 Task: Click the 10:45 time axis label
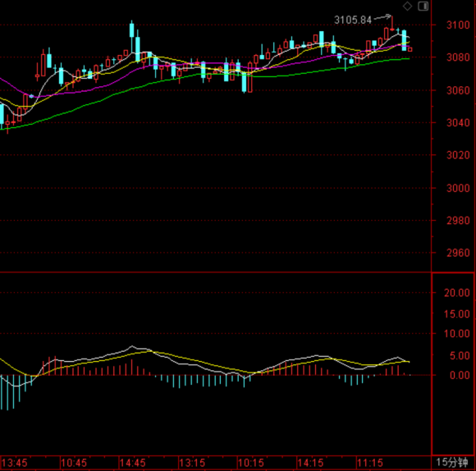74,464
